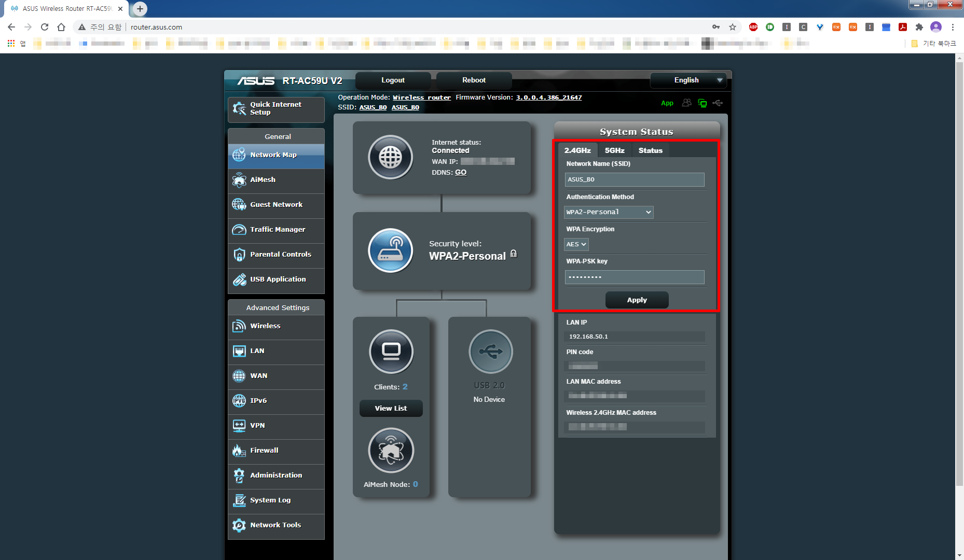Click the wireless router security icon

(x=391, y=250)
